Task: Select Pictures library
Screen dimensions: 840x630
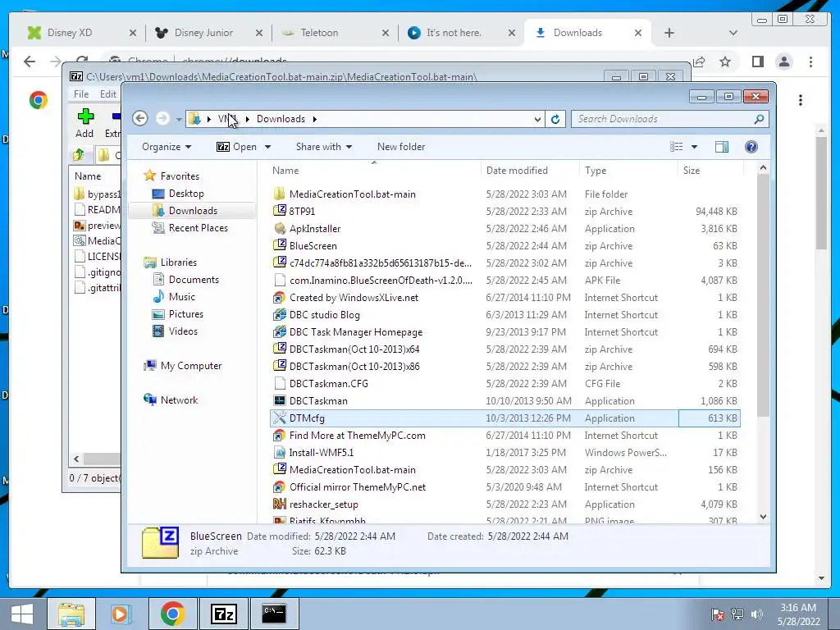Action: [186, 314]
